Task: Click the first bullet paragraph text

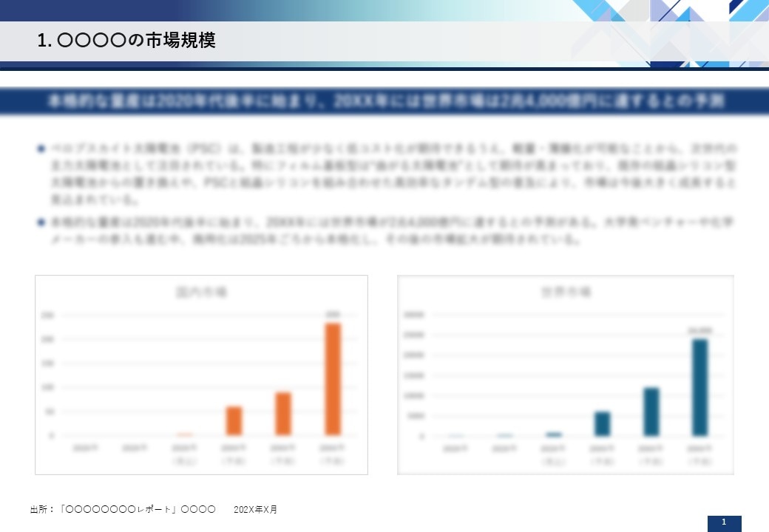Action: pos(392,174)
